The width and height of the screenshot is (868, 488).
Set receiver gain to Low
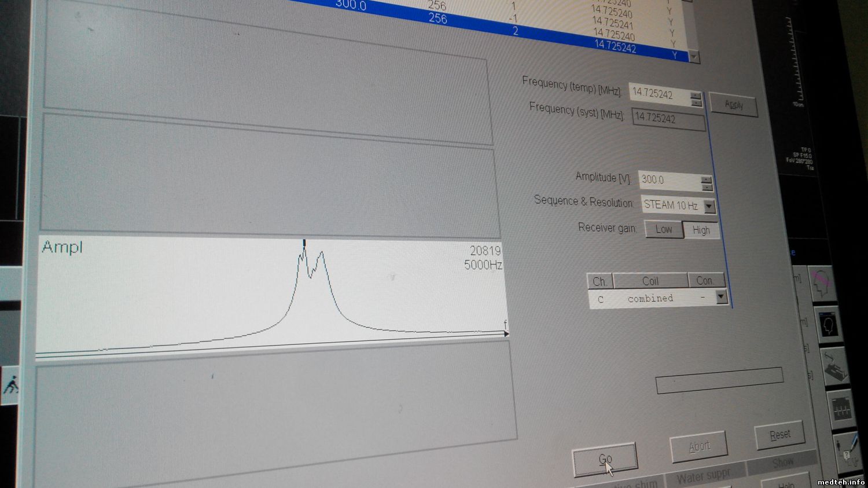point(663,229)
